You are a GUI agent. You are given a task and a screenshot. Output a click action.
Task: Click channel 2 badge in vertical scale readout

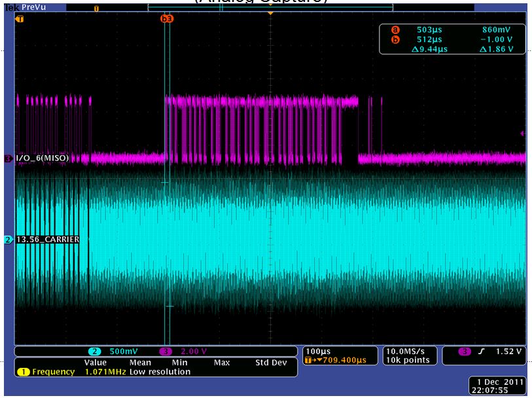point(95,352)
